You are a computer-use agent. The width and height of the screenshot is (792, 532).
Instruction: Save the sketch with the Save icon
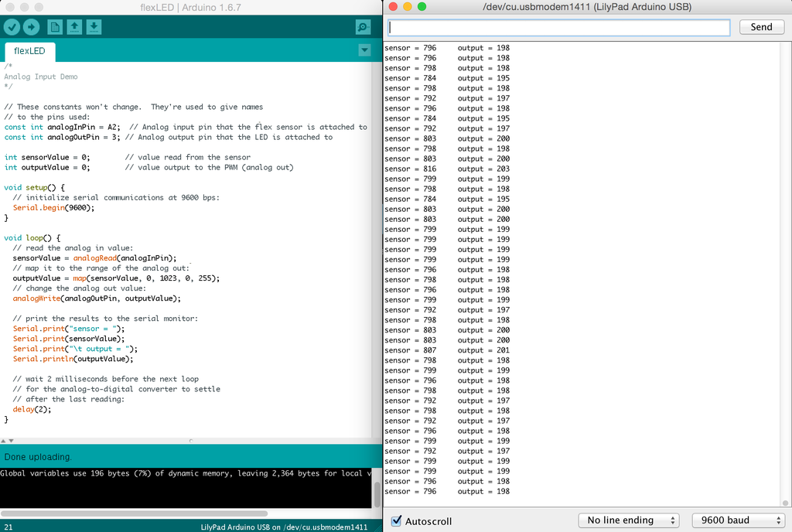94,27
